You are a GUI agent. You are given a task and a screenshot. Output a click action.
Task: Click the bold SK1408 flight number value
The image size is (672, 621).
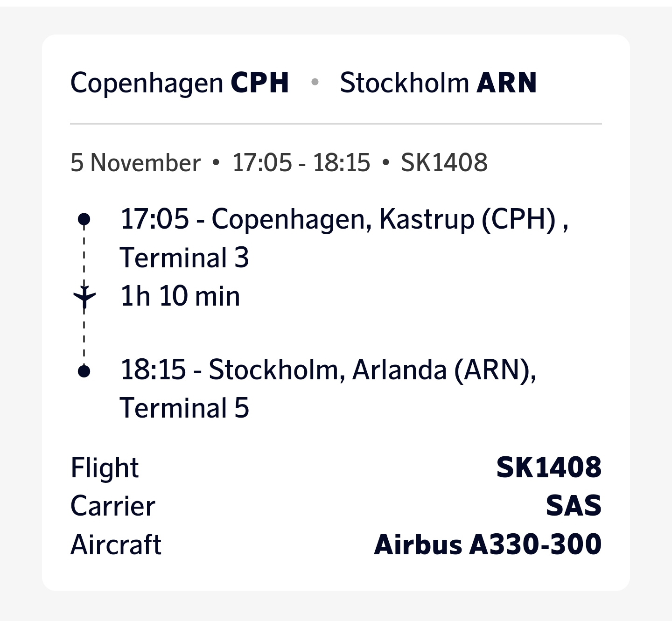549,467
